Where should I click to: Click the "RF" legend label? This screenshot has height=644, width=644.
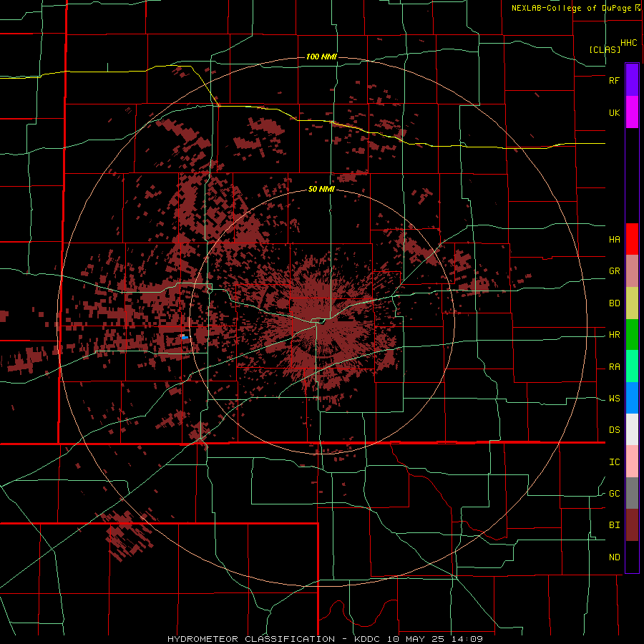point(614,80)
